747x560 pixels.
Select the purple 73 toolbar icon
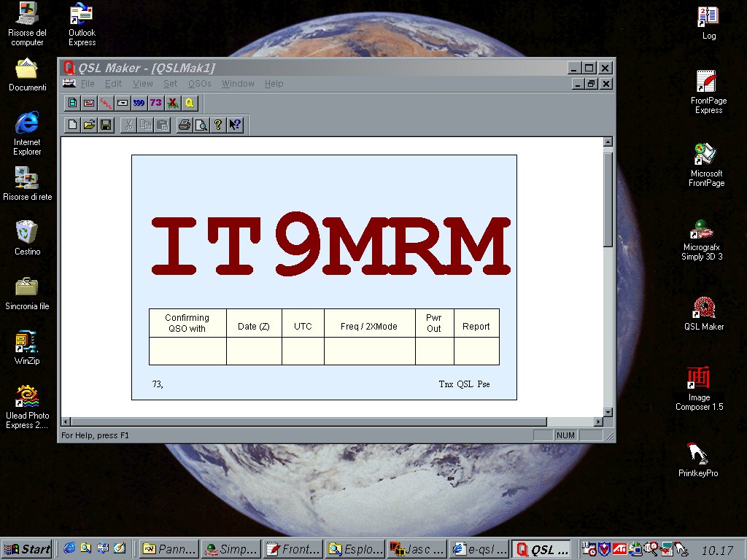[x=155, y=103]
